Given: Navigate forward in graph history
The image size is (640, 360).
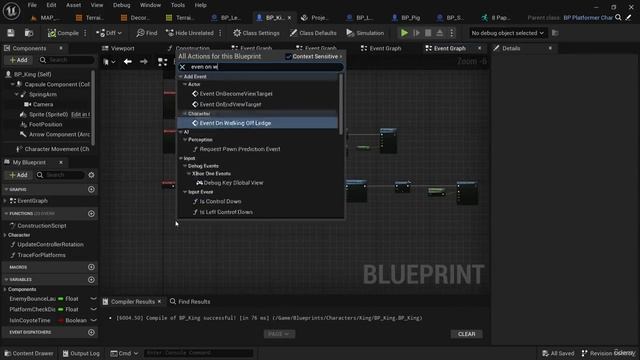Looking at the screenshot, I should click(144, 62).
